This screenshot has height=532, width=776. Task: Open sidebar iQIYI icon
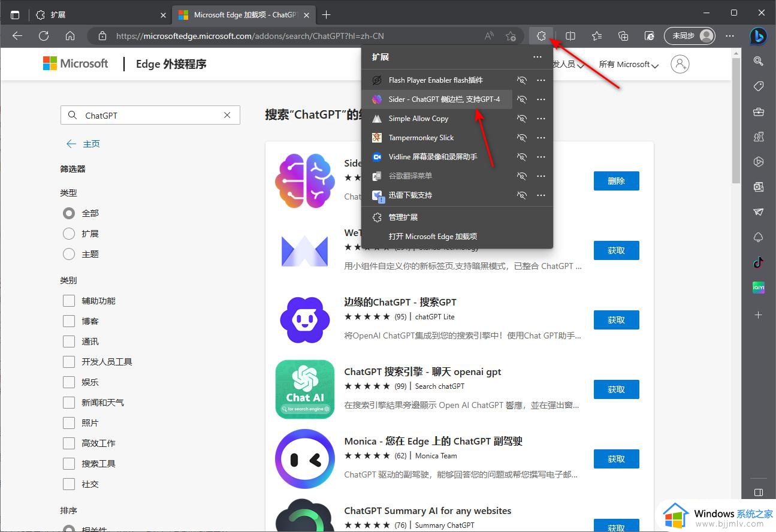(759, 288)
